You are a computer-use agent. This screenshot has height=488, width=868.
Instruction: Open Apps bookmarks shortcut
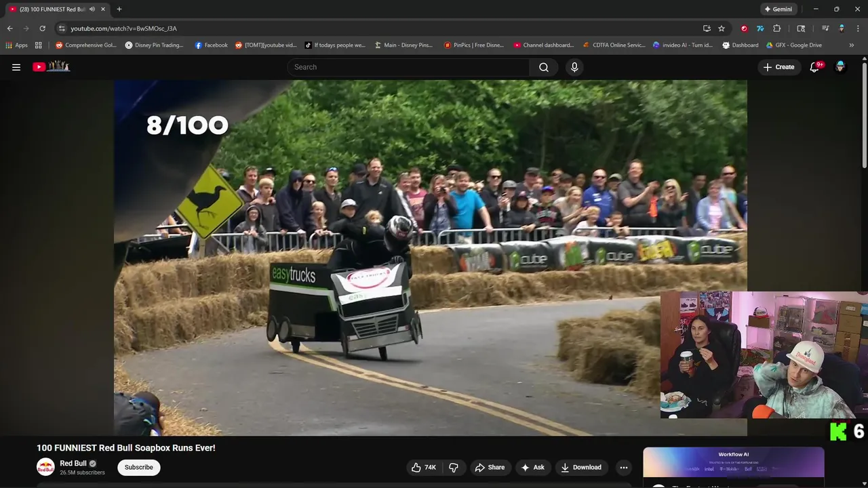(x=17, y=45)
